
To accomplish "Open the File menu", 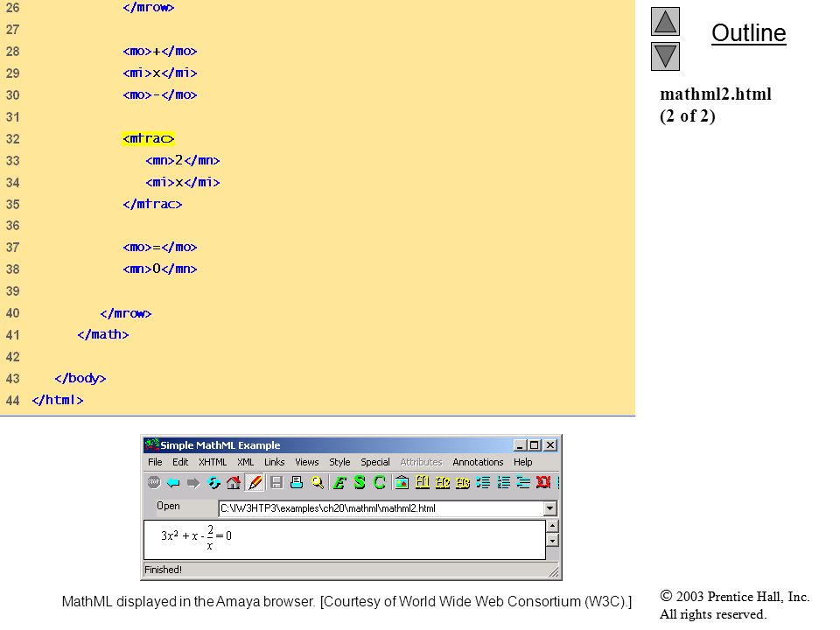I will point(155,462).
